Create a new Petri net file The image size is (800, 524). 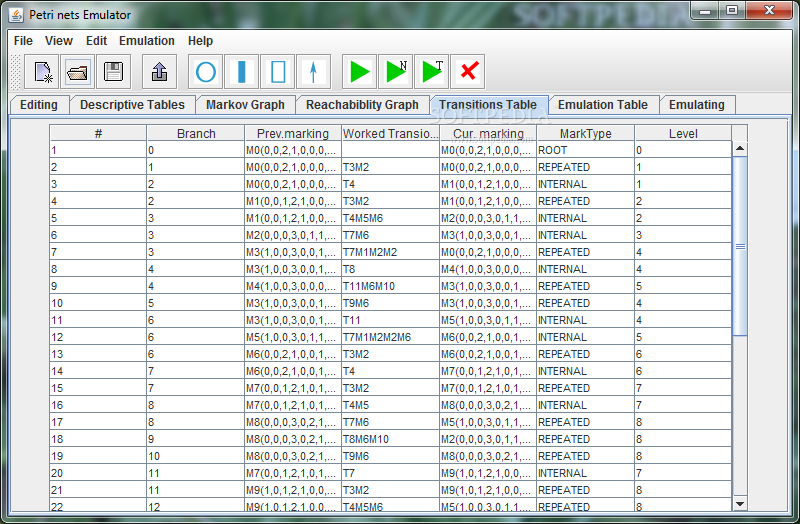[43, 72]
